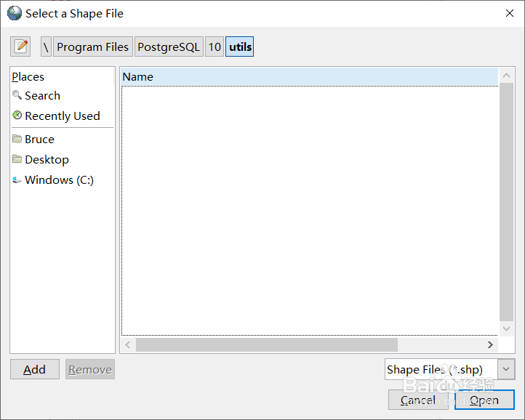Click the Recently Used clock icon
Screen dimensions: 525x420
17,116
